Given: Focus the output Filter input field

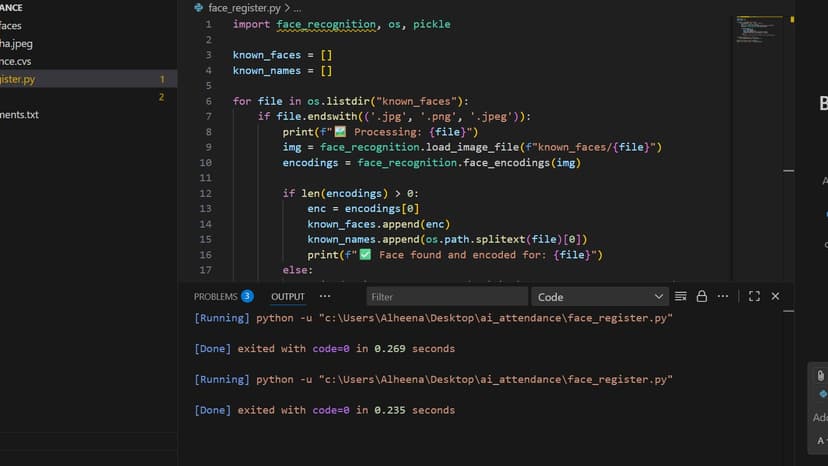Looking at the screenshot, I should 447,297.
